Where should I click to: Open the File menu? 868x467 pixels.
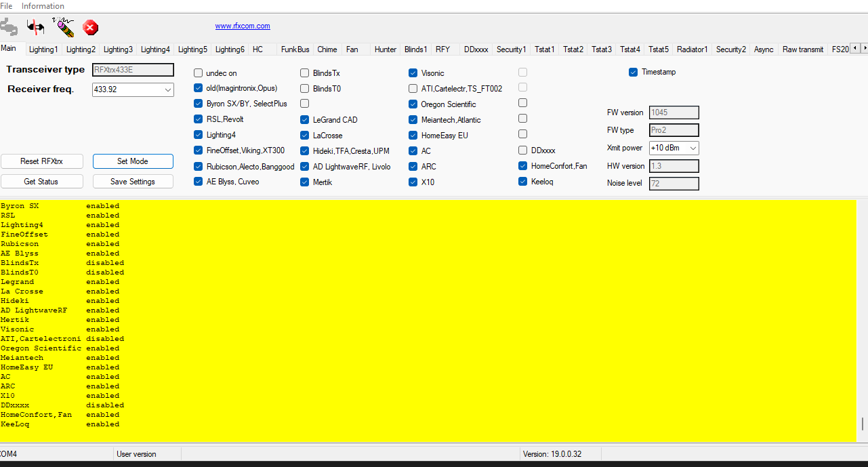click(x=6, y=6)
